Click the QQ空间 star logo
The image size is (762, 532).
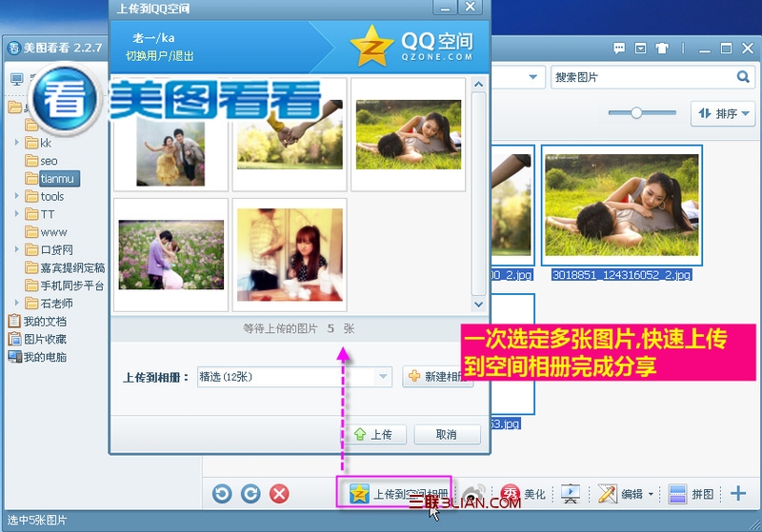(371, 47)
